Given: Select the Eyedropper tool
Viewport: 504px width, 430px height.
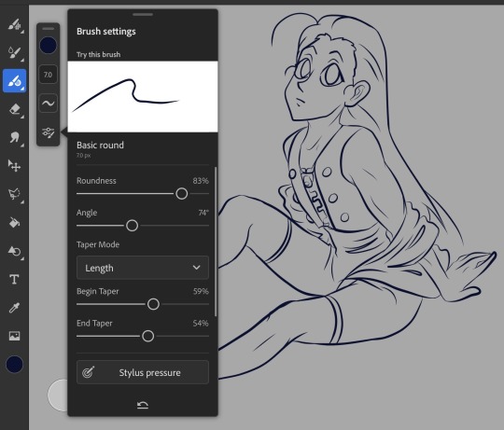Looking at the screenshot, I should tap(14, 308).
